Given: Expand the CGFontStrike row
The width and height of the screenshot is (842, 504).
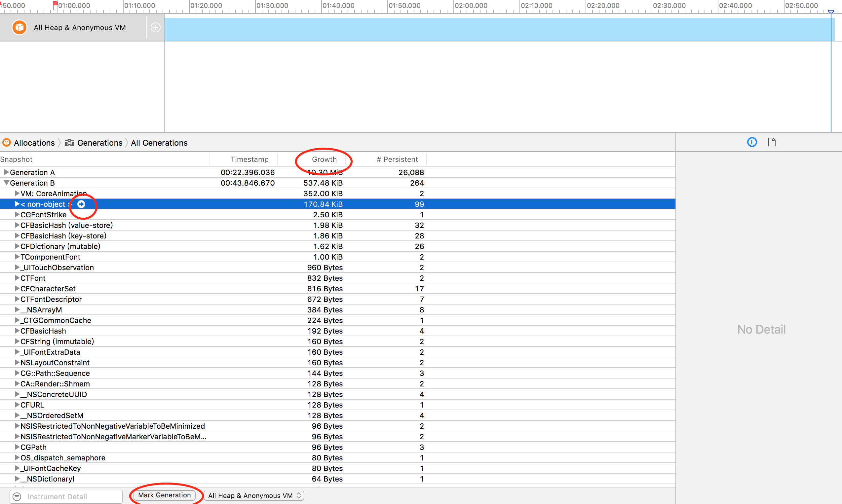Looking at the screenshot, I should [x=17, y=214].
